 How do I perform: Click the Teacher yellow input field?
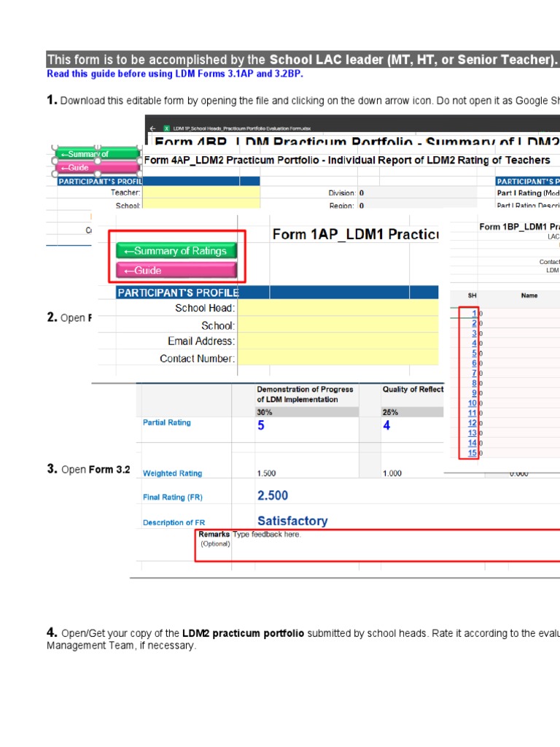click(201, 193)
